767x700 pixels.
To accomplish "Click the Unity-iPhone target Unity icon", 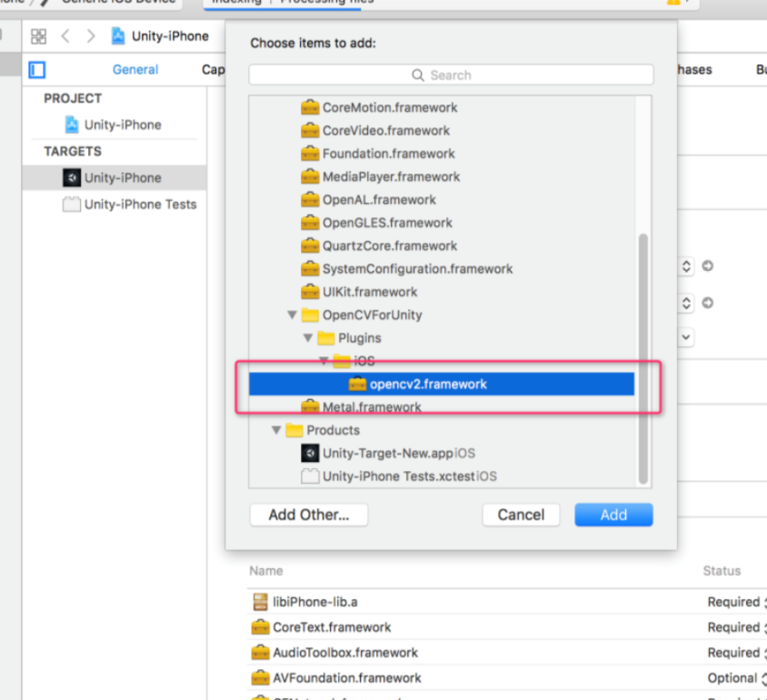I will coord(72,177).
